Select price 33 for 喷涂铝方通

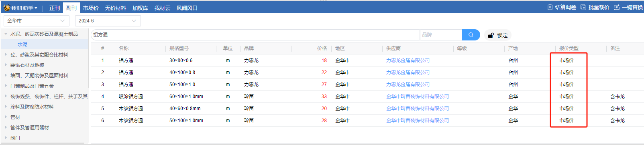click(324, 97)
